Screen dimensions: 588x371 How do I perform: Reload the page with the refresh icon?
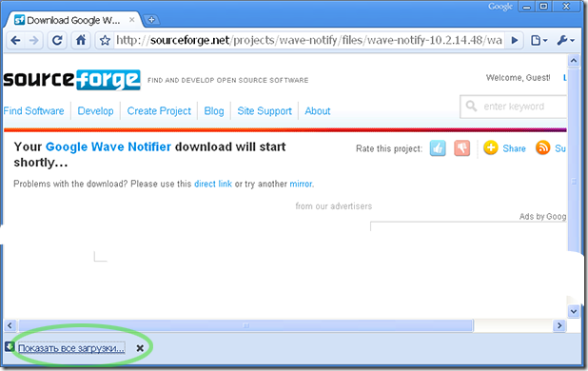pyautogui.click(x=57, y=40)
